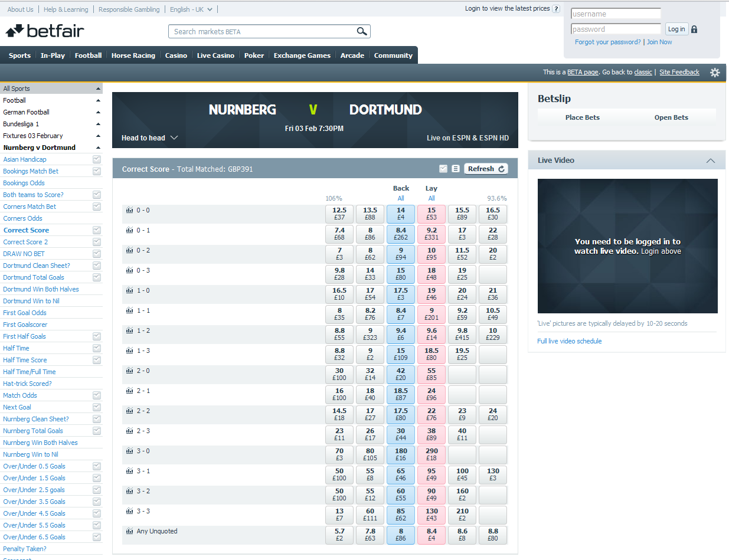
Task: Open the price graph for 2 - 3
Action: [129, 431]
